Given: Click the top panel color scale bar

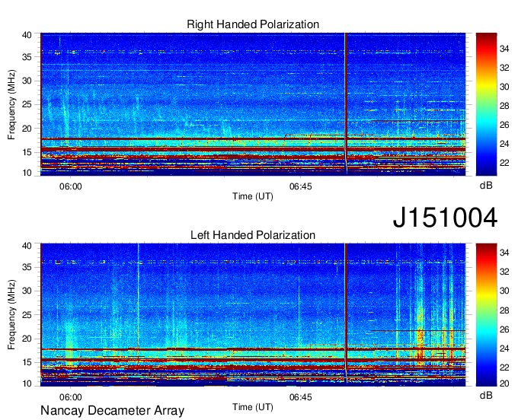Looking at the screenshot, I should point(486,104).
